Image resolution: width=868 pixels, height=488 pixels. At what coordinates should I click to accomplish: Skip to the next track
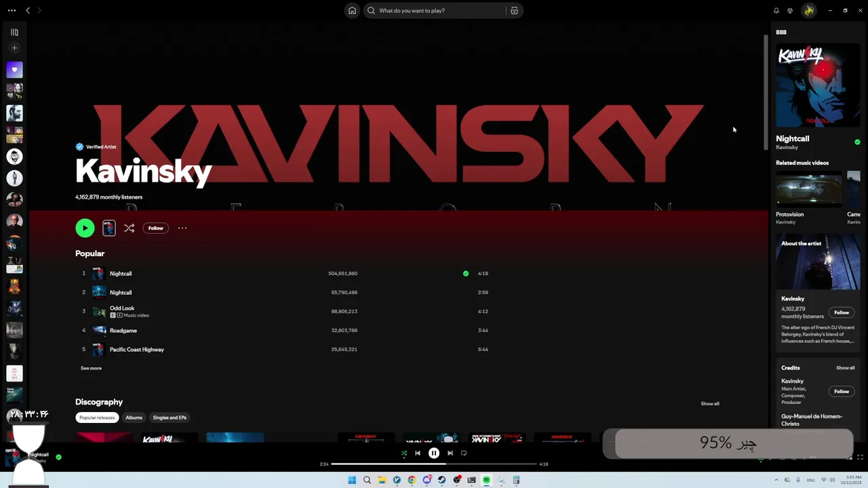tap(450, 453)
